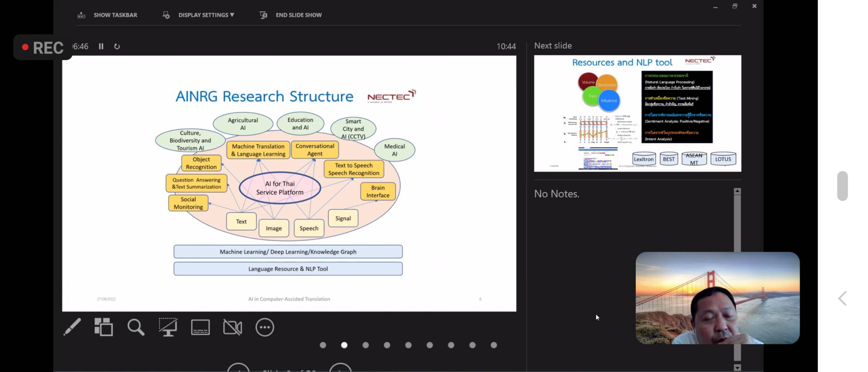
Task: Click the clock time 10:44
Action: (506, 46)
